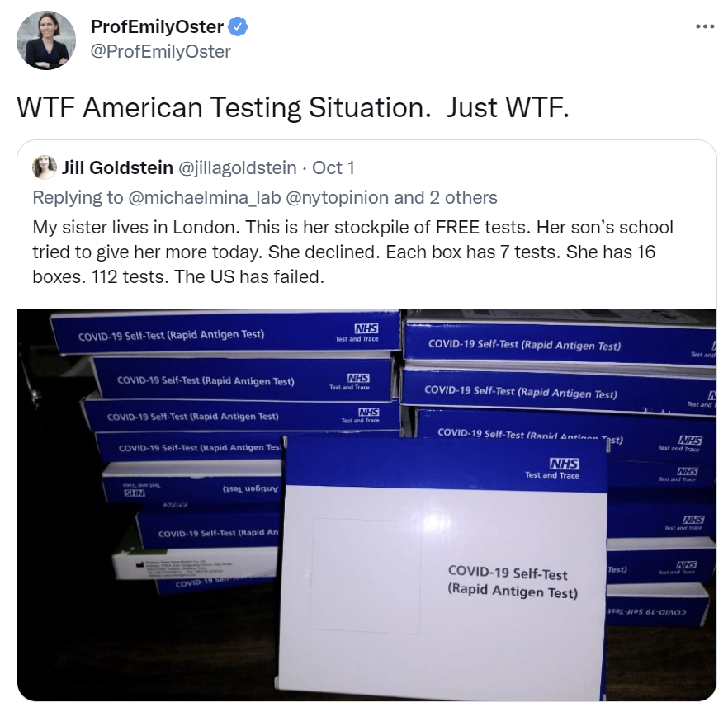Click the front box's COVID-19 Self-Test label
728x712 pixels.
pos(513,582)
